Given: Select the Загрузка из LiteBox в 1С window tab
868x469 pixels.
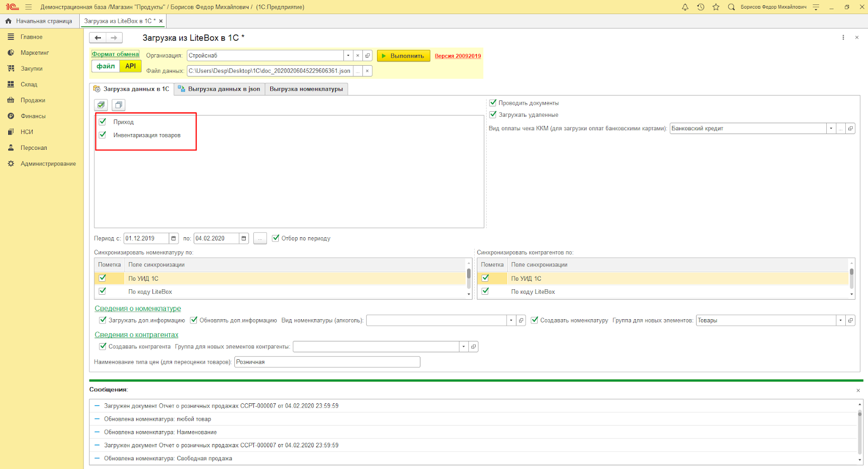Looking at the screenshot, I should tap(119, 21).
